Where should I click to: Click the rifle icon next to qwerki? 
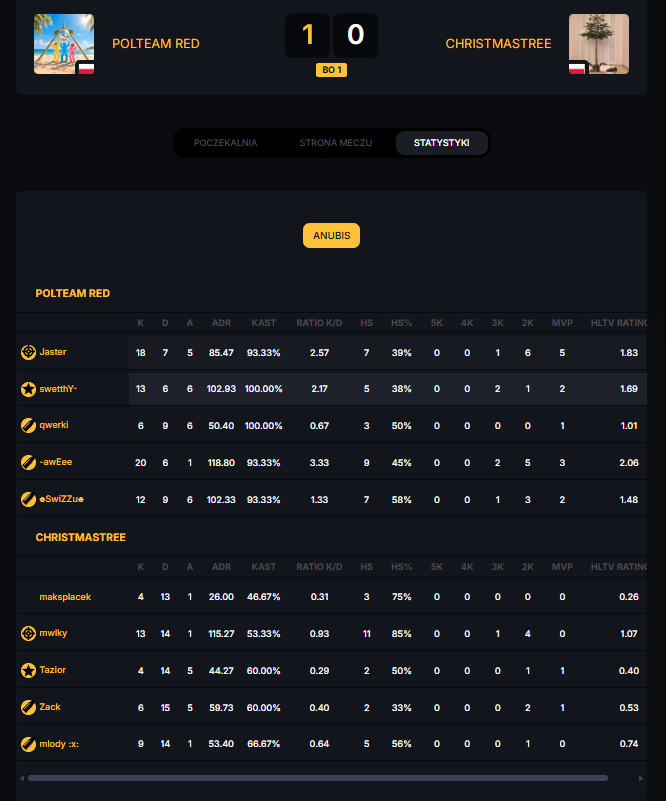tap(28, 426)
